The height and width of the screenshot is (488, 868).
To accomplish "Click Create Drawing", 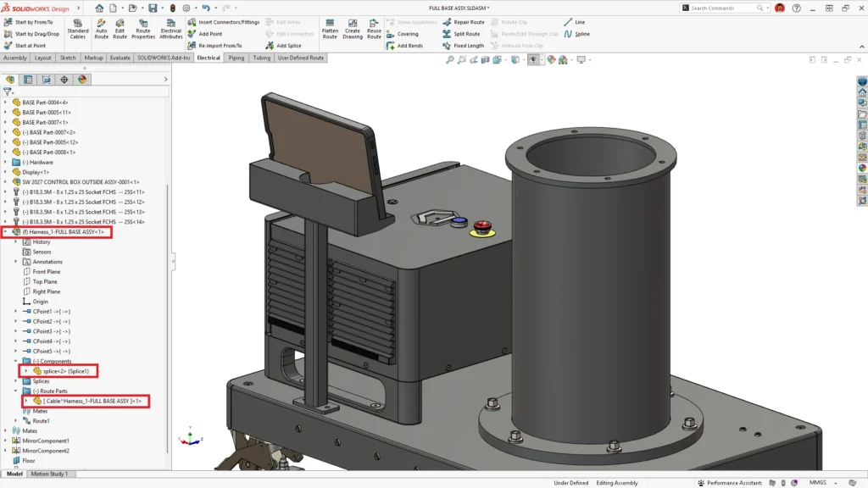I will coord(353,29).
